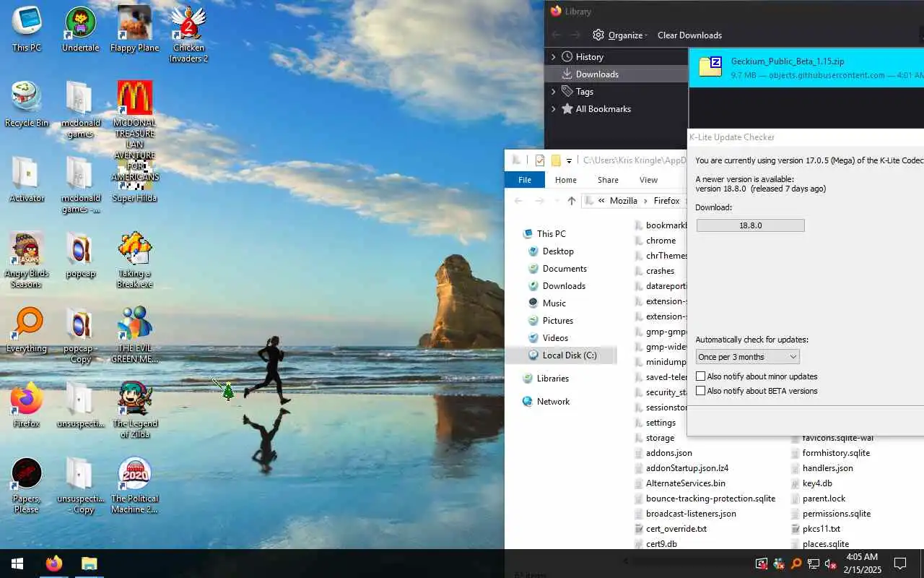Open the View ribbon tab

click(648, 180)
